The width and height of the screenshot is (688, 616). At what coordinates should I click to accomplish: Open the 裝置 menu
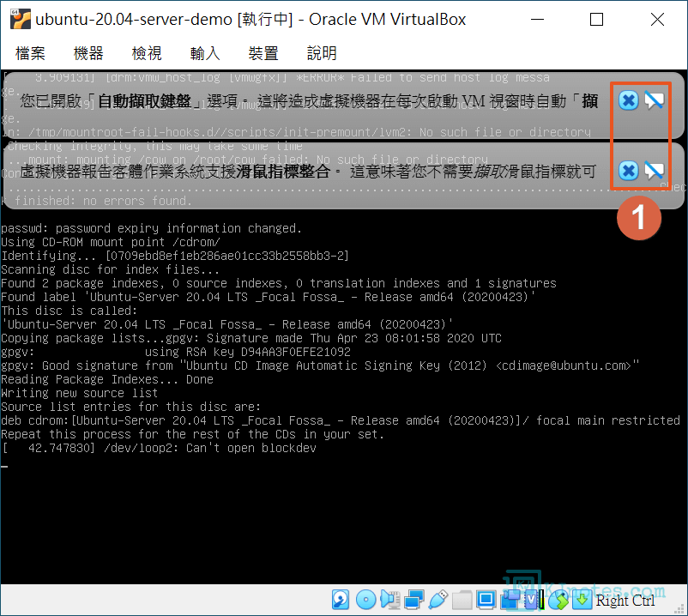point(263,53)
